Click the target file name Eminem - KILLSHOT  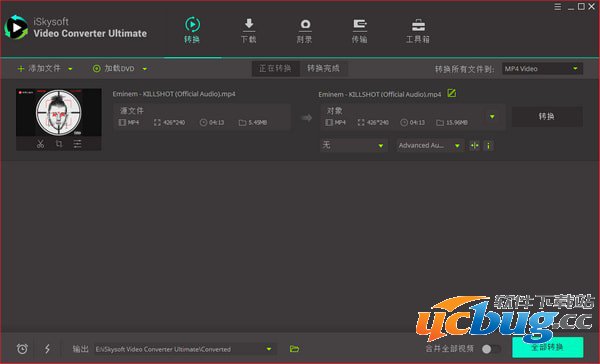coord(380,94)
